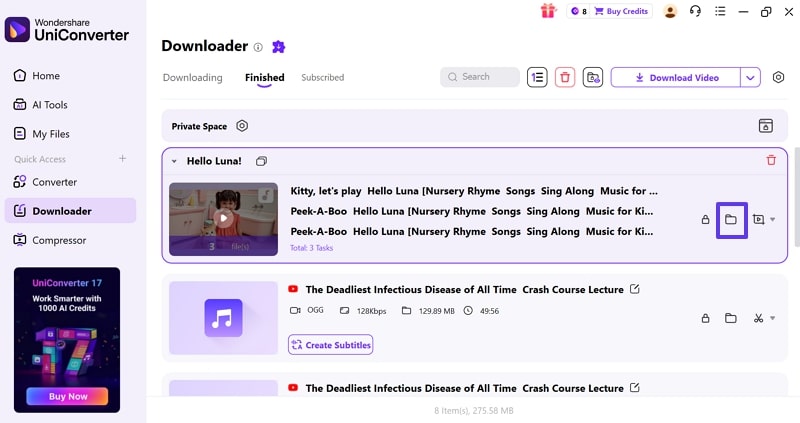Click the 49:56 duration text
This screenshot has width=800, height=423.
[489, 311]
